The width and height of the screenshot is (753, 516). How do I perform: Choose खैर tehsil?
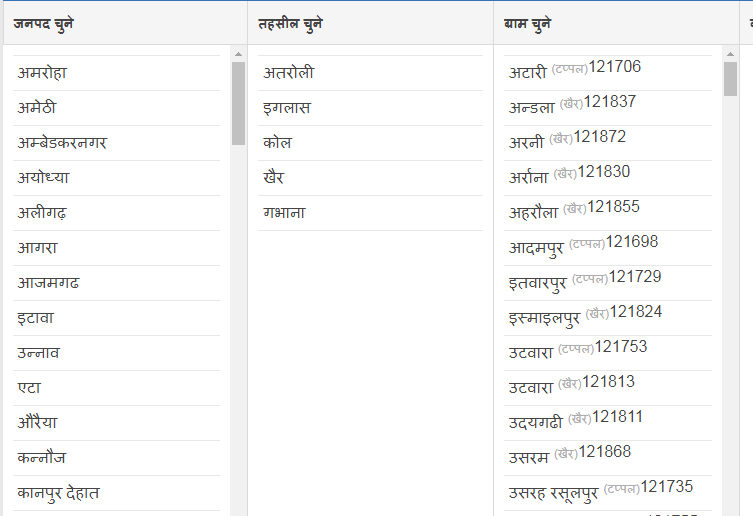tap(274, 178)
